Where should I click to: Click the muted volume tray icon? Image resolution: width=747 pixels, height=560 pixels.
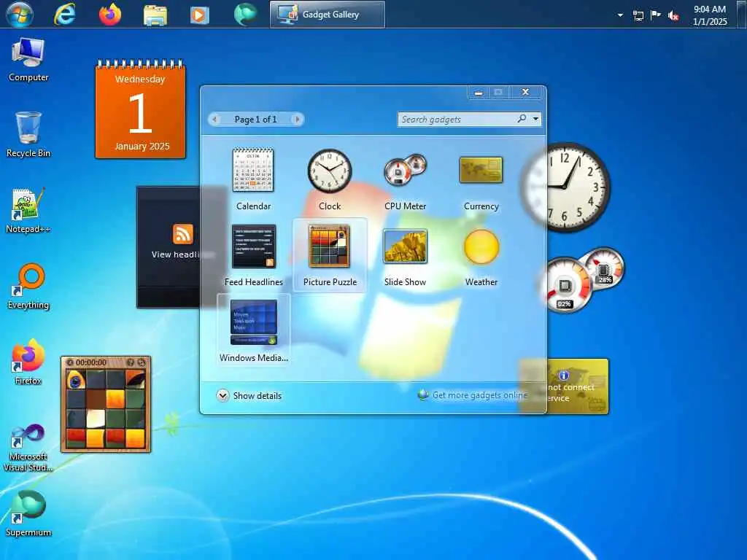point(673,16)
